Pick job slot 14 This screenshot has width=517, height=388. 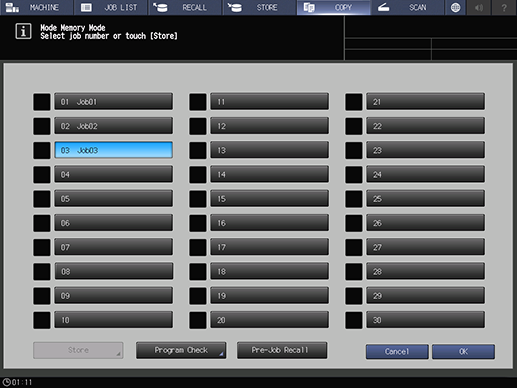pos(270,174)
